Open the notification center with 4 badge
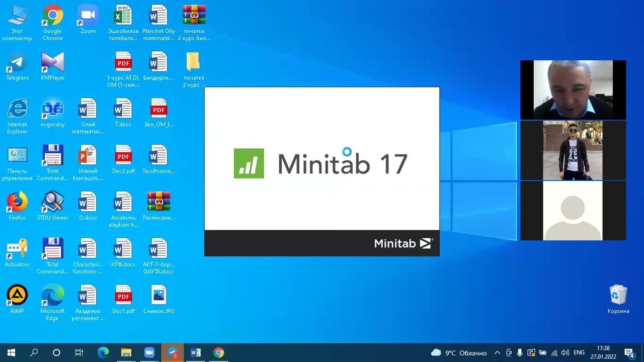The width and height of the screenshot is (644, 362). pyautogui.click(x=629, y=352)
